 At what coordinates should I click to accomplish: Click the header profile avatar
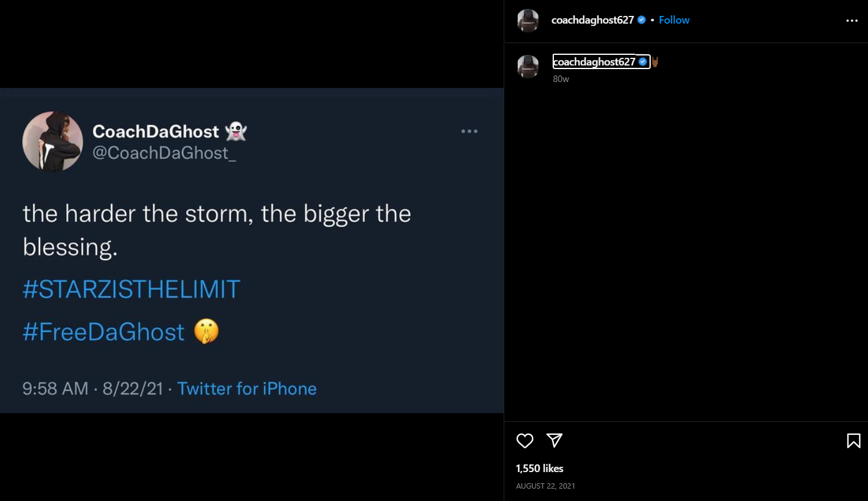(528, 21)
